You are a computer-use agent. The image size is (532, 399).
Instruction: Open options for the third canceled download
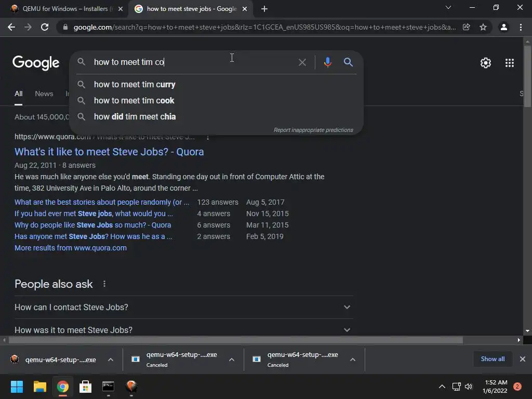coord(353,360)
